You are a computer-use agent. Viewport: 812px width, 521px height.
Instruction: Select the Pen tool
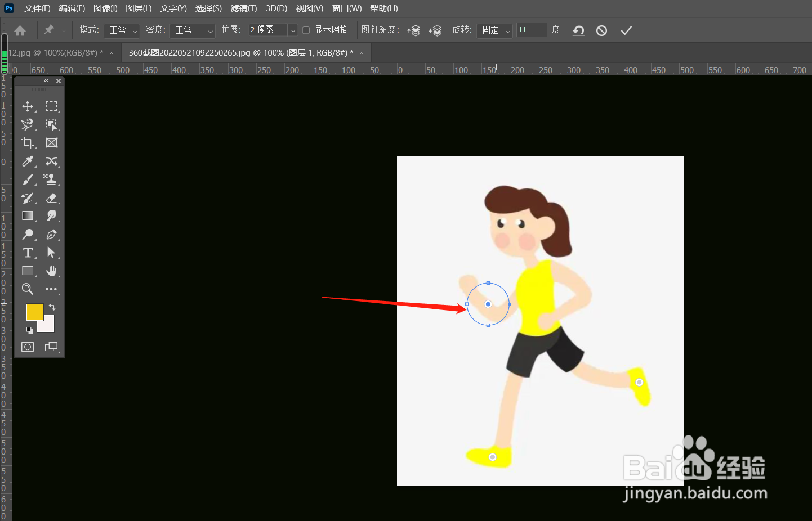52,235
